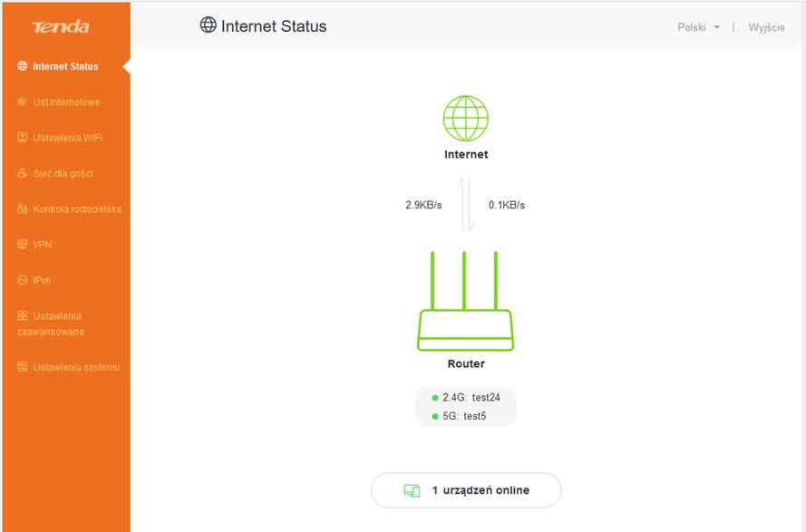806x532 pixels.
Task: Click the arrow next to Polski
Action: [x=716, y=27]
